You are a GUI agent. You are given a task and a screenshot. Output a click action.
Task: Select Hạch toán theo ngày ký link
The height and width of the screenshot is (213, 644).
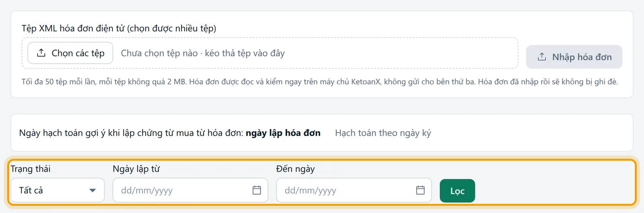383,133
